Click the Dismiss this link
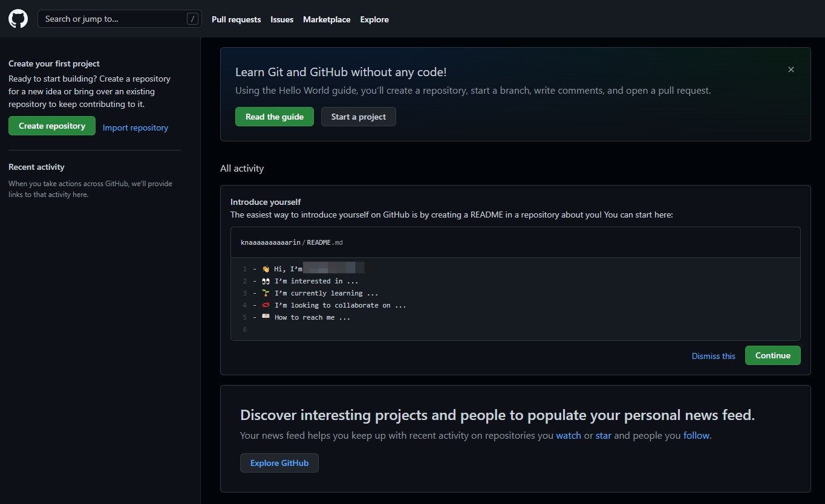The height and width of the screenshot is (504, 825). 714,356
